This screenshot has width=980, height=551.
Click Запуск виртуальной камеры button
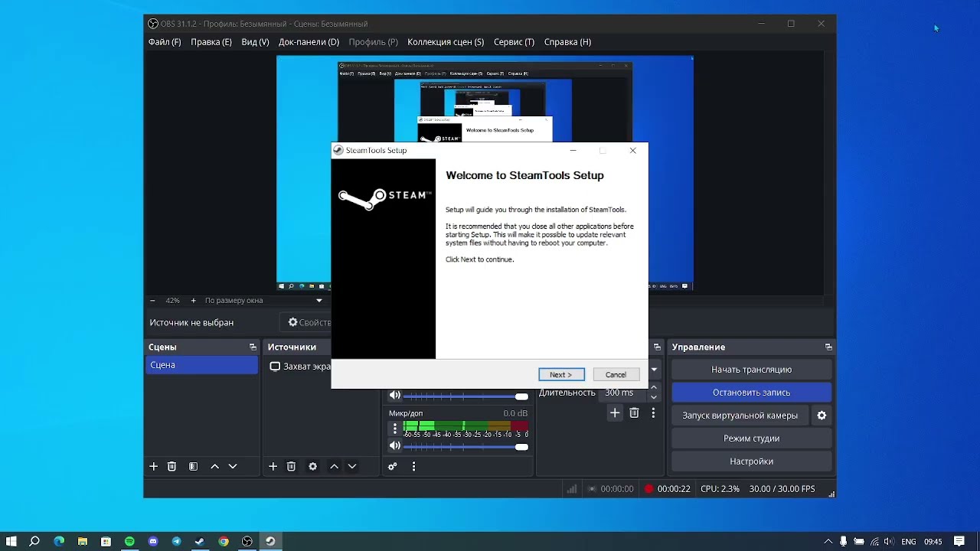[x=740, y=416]
